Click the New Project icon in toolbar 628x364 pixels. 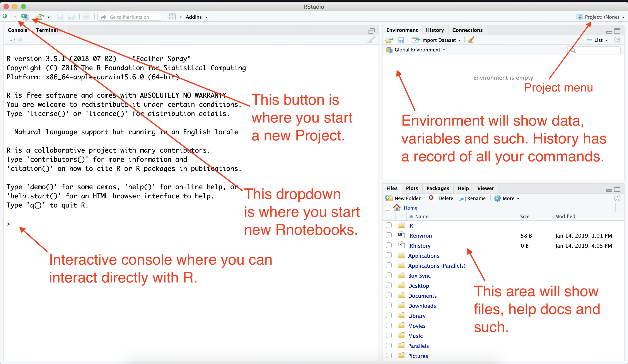pyautogui.click(x=25, y=17)
